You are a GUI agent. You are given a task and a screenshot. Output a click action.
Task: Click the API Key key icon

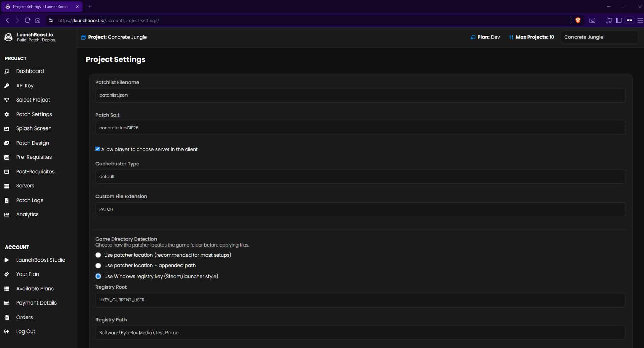[x=7, y=86]
